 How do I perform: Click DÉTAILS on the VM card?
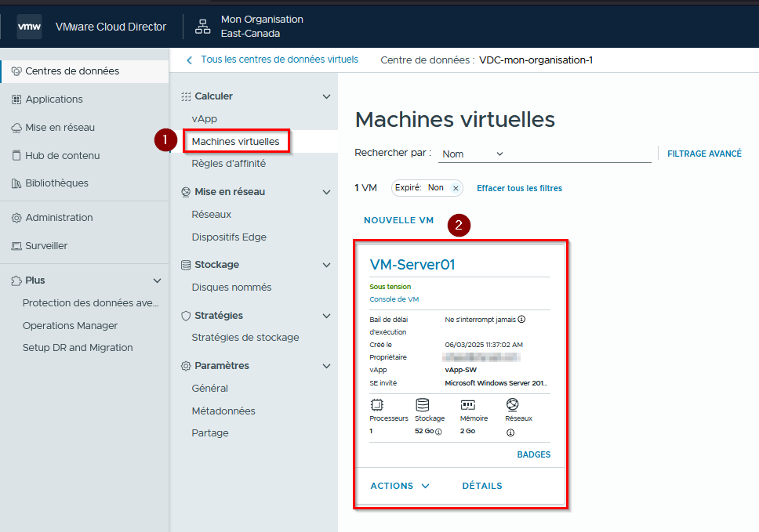click(x=482, y=486)
